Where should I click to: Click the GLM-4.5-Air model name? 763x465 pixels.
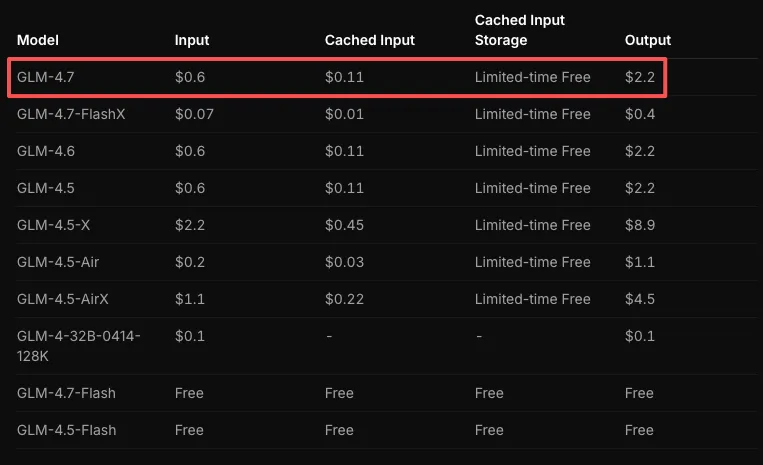[x=58, y=262]
